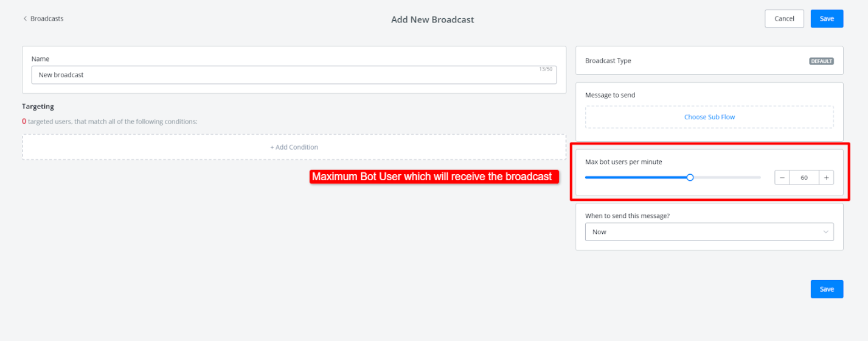Go back via the Broadcasts link
Image resolution: width=868 pixels, height=341 pixels.
pos(47,19)
